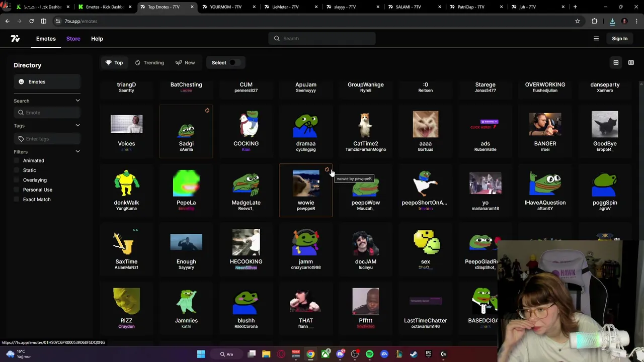The width and height of the screenshot is (644, 362).
Task: Open the browser extensions puzzle icon
Action: [595, 21]
